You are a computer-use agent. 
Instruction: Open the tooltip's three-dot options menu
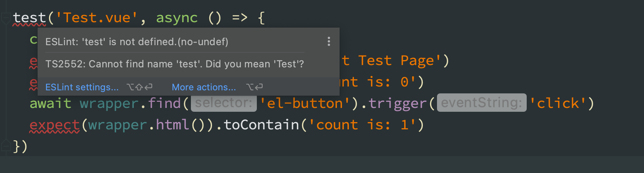click(x=329, y=41)
